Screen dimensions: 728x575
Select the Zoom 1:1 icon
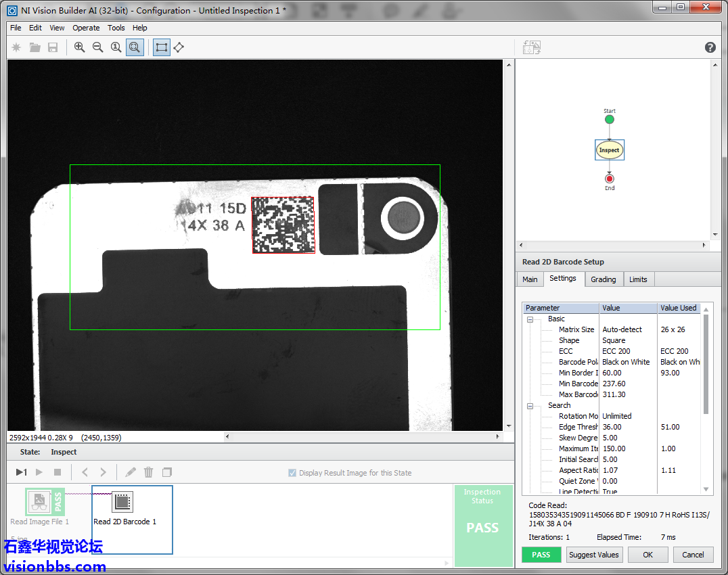click(116, 47)
